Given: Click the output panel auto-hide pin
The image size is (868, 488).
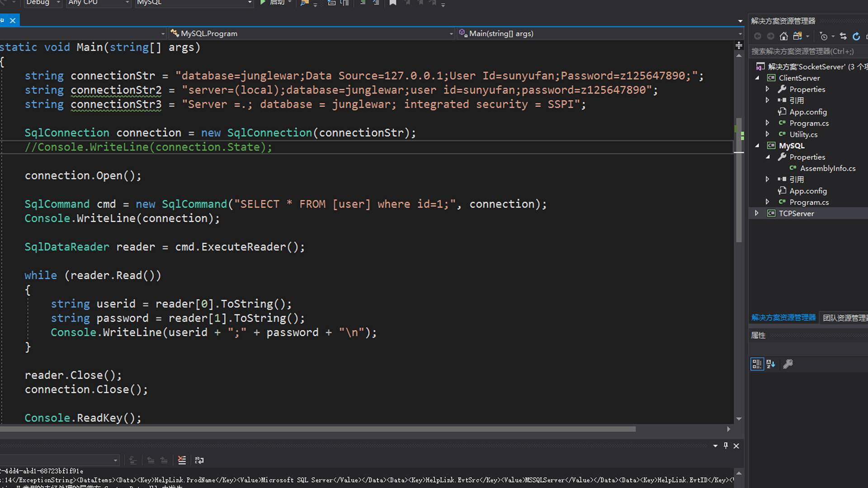Looking at the screenshot, I should coord(726,446).
